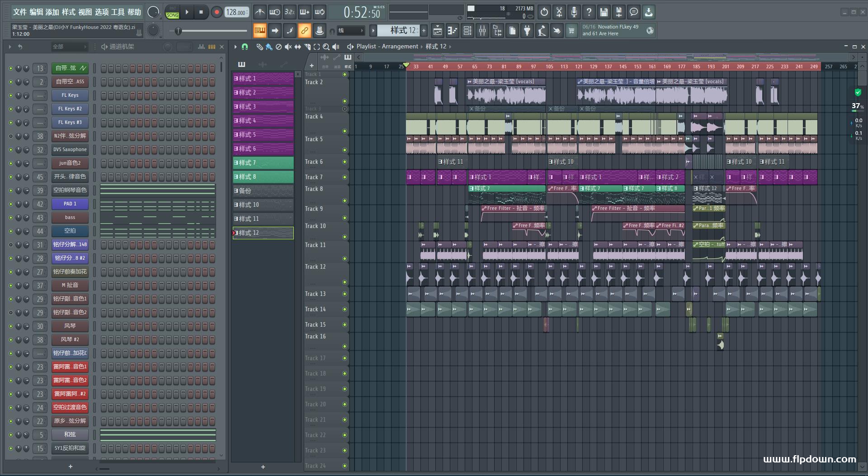Select 样式 7 in the pattern picker
Viewport: 868px width, 476px height.
click(x=263, y=163)
